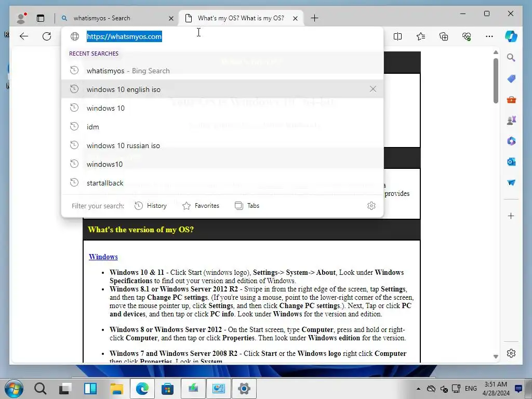Show hidden tray icons arrow
Viewport: 532px width, 399px height.
pyautogui.click(x=418, y=389)
